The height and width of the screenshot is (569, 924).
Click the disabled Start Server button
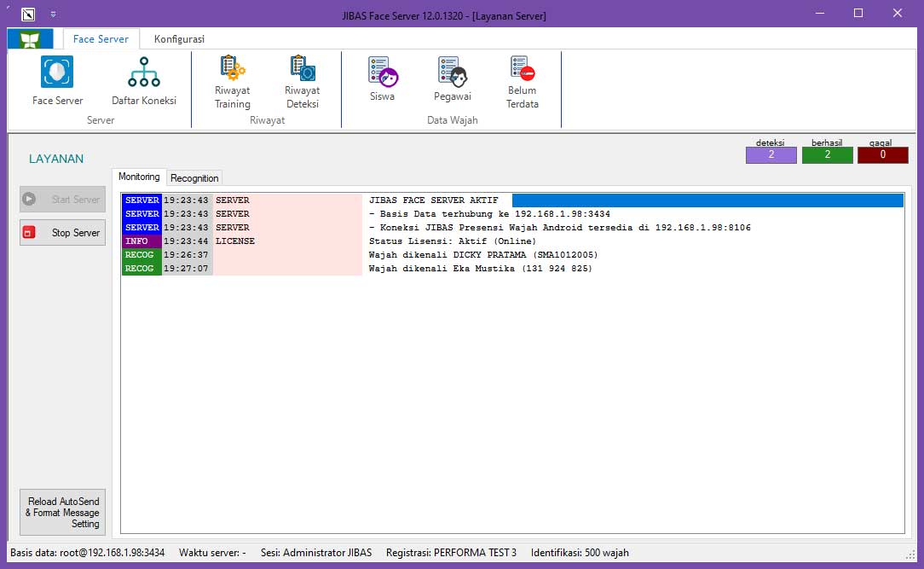point(62,200)
